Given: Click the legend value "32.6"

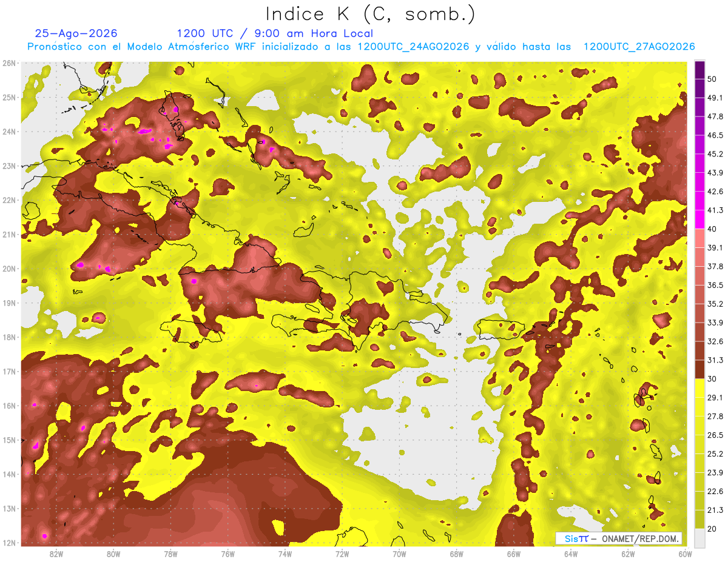Looking at the screenshot, I should 715,341.
